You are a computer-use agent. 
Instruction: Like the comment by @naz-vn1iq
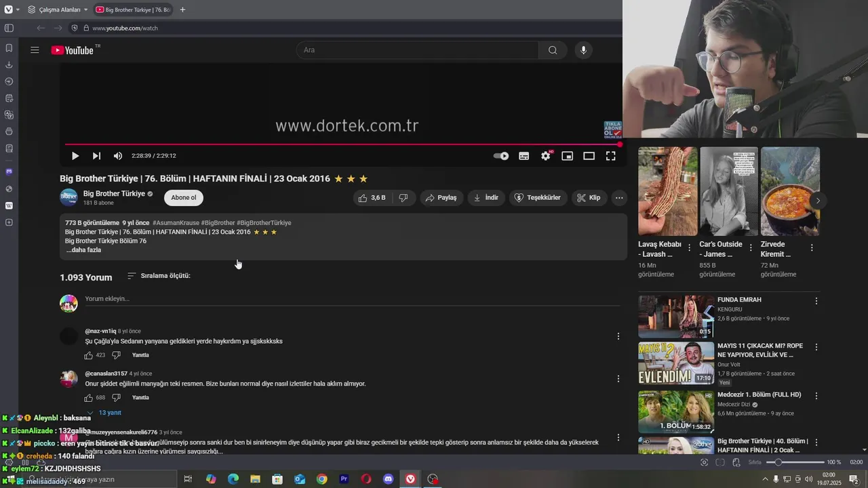[88, 355]
